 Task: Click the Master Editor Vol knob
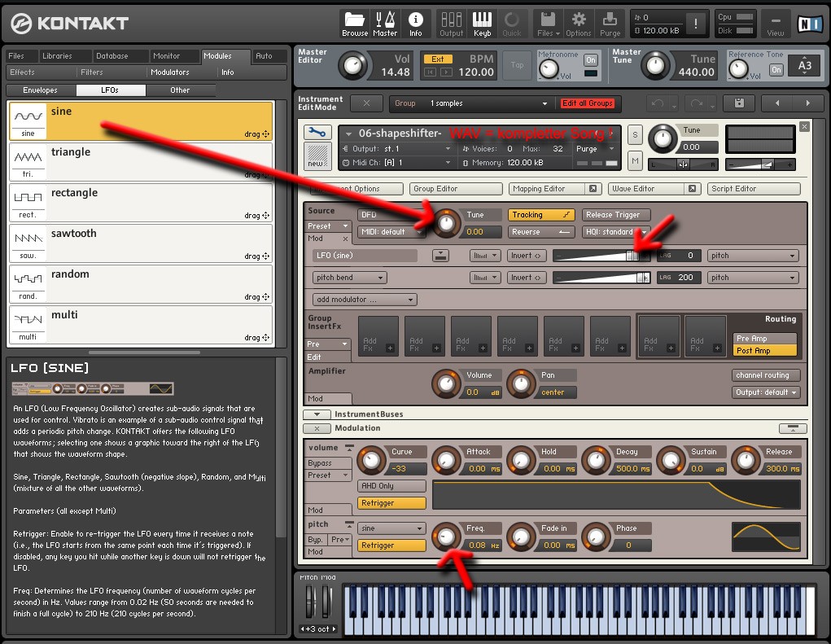[x=352, y=65]
